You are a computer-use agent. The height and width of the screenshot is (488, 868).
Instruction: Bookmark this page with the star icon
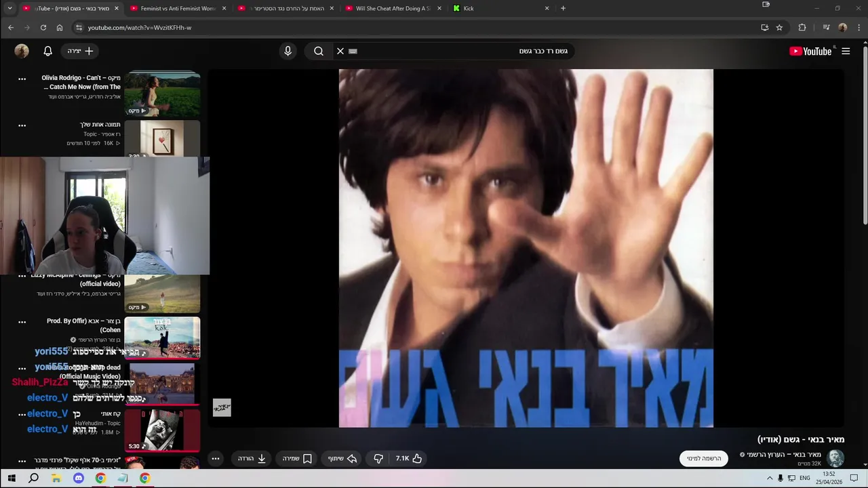coord(780,28)
